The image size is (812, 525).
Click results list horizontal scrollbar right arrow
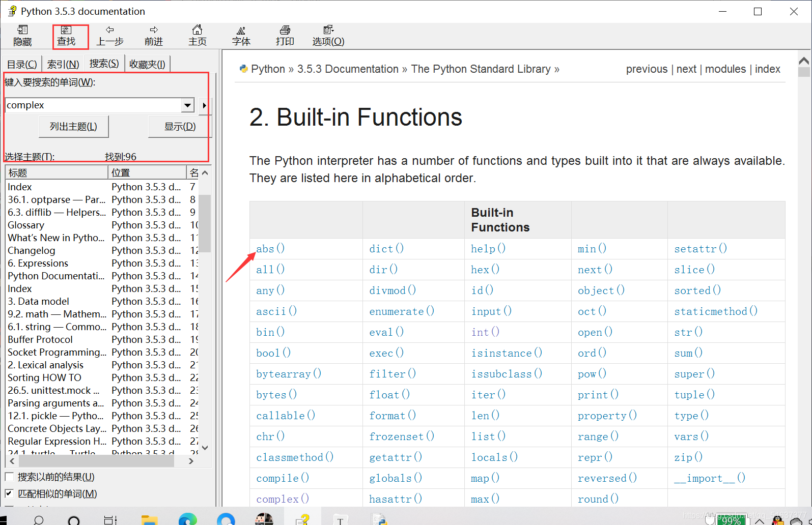[x=191, y=461]
